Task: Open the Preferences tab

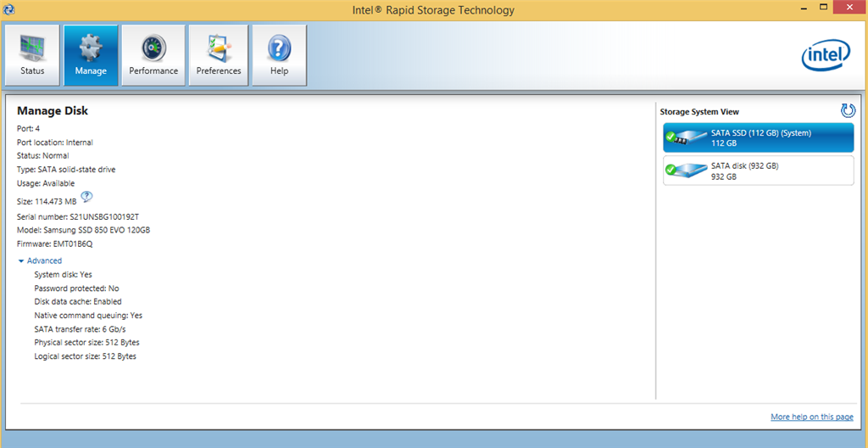Action: click(x=219, y=55)
